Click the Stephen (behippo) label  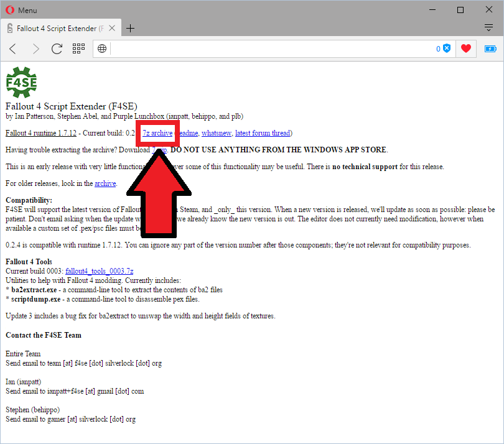(x=32, y=410)
